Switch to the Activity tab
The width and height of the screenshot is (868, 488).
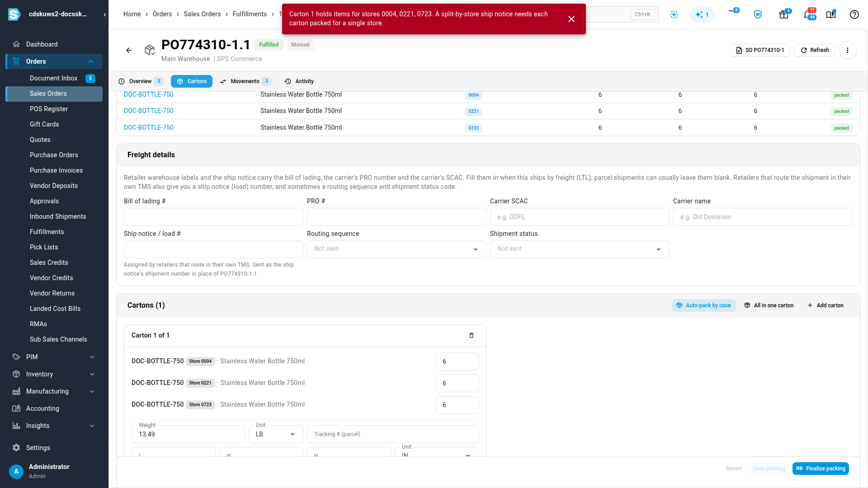tap(299, 81)
